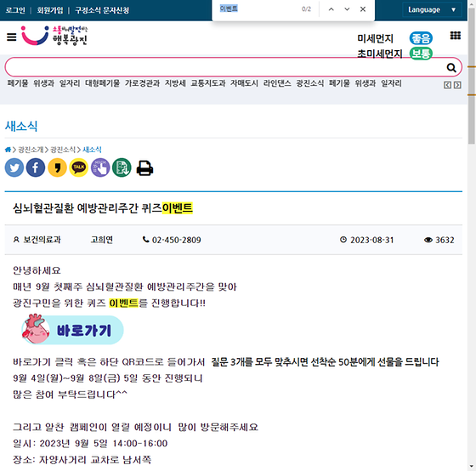The width and height of the screenshot is (476, 471).
Task: Click the department 보건의료과
Action: point(42,240)
